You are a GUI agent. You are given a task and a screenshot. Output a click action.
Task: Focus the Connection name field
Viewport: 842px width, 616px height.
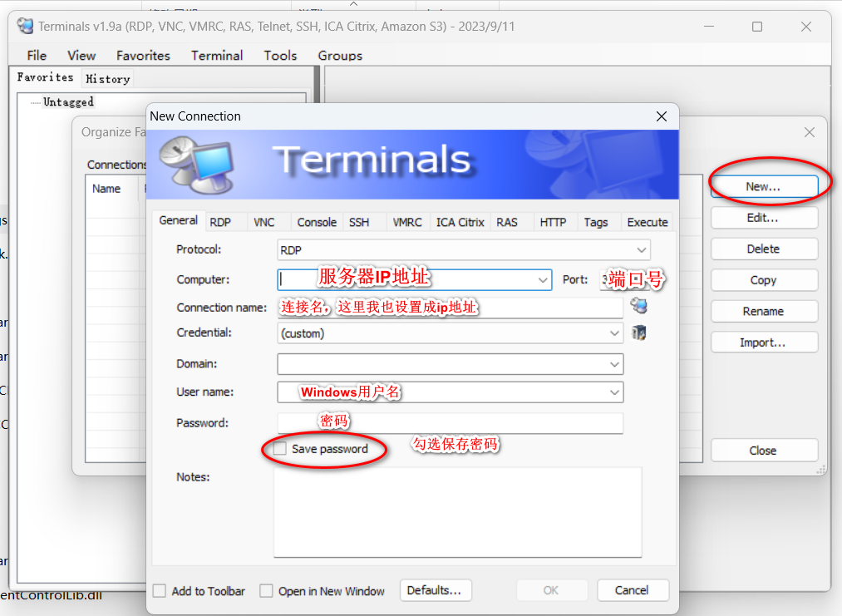[450, 308]
